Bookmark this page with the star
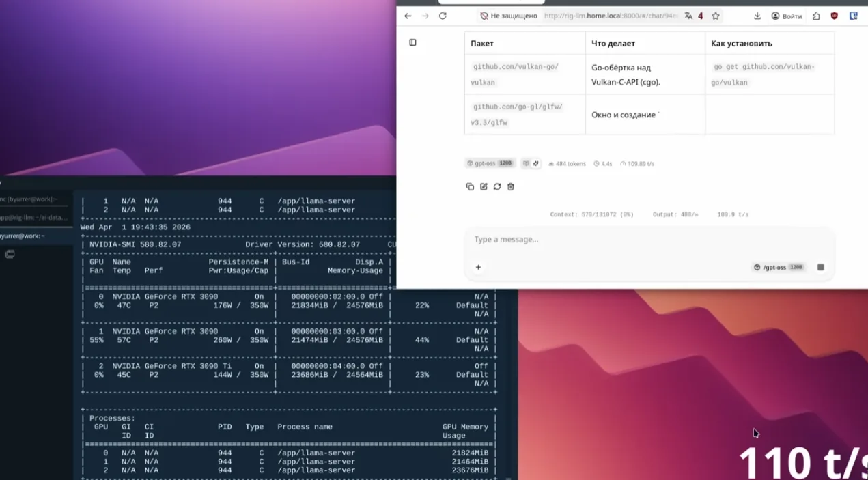868x480 pixels. point(716,16)
